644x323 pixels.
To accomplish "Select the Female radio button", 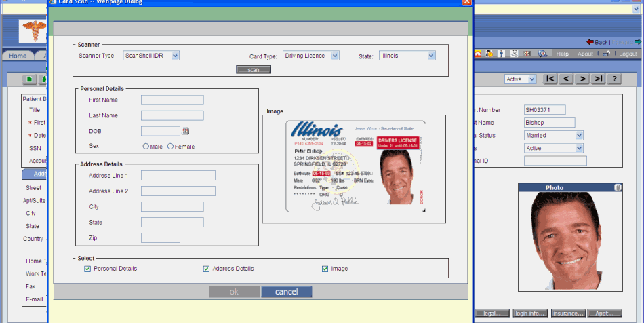I will pyautogui.click(x=170, y=147).
